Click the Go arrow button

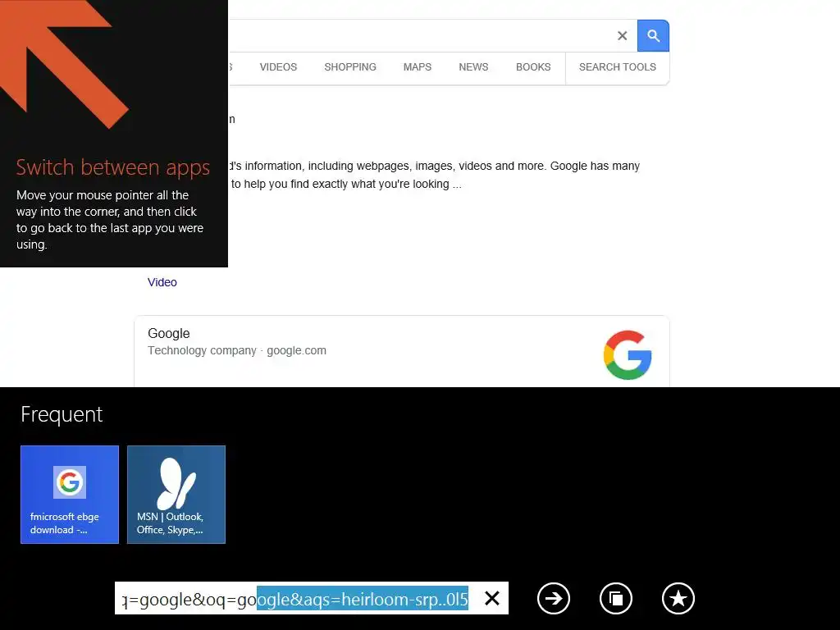(554, 598)
